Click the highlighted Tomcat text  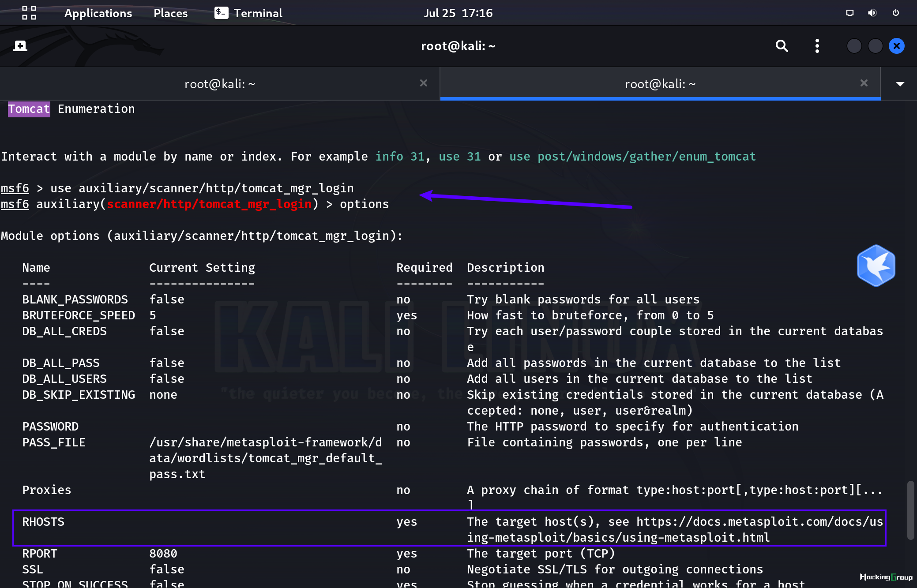(29, 109)
